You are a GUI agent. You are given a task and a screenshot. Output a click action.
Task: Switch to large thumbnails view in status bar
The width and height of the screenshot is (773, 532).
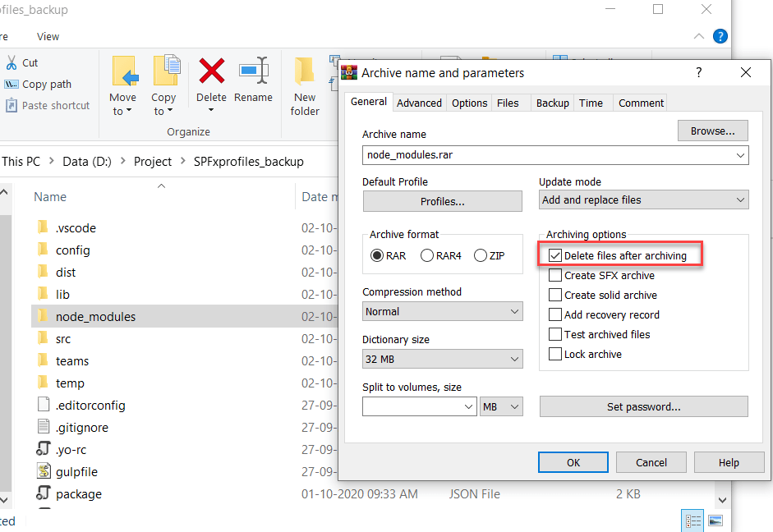pos(715,520)
